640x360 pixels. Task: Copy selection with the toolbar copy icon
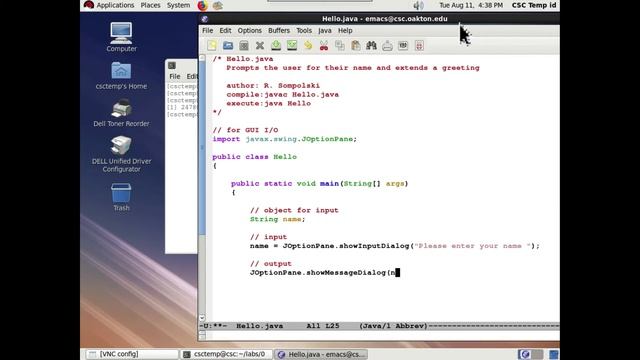point(340,46)
